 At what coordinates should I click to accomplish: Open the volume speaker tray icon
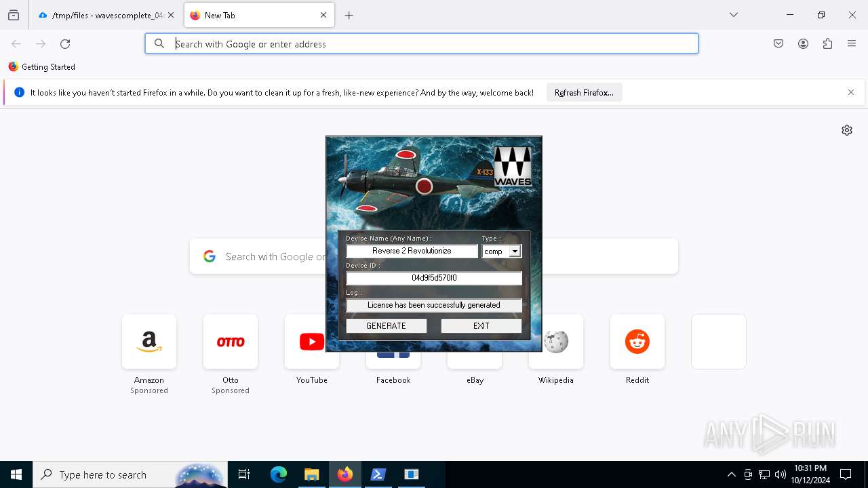781,474
